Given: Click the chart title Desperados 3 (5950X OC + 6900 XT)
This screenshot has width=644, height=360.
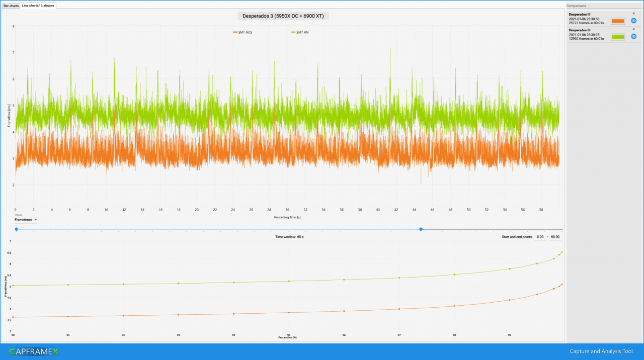Looking at the screenshot, I should pyautogui.click(x=283, y=16).
